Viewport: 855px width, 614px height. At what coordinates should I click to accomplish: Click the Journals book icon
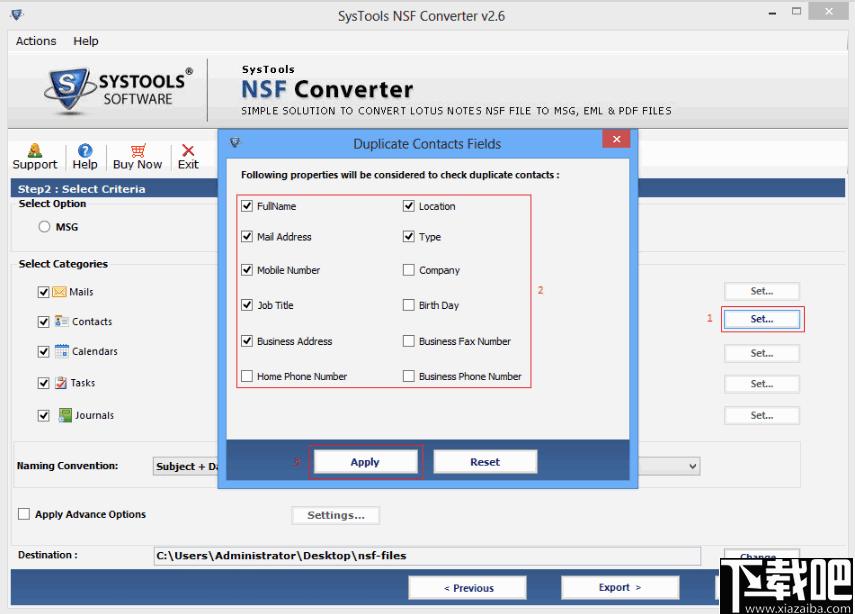[x=65, y=415]
